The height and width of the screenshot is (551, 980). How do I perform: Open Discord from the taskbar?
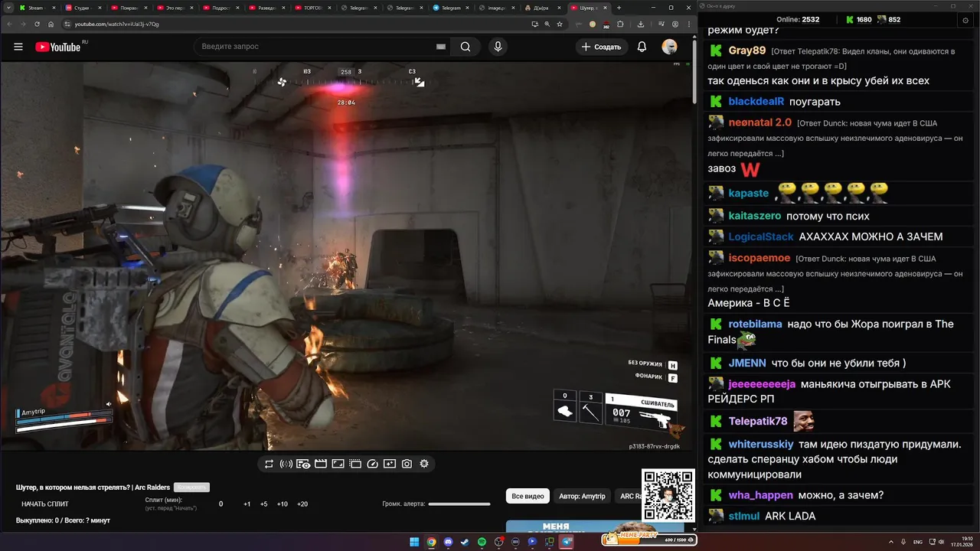pos(448,542)
